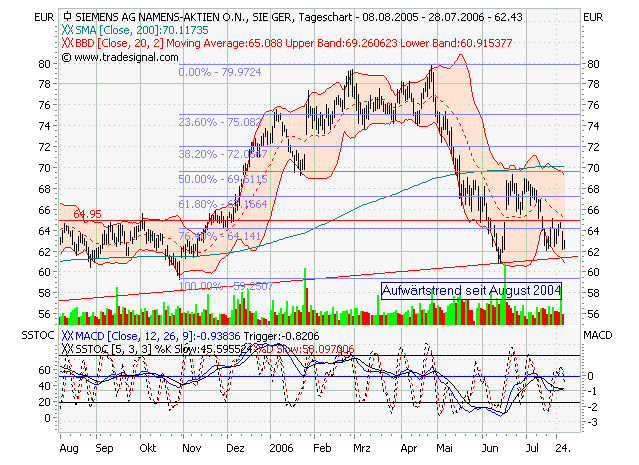The image size is (639, 465).
Task: Click the SSTOC stochastic legend icon
Action: pos(67,349)
